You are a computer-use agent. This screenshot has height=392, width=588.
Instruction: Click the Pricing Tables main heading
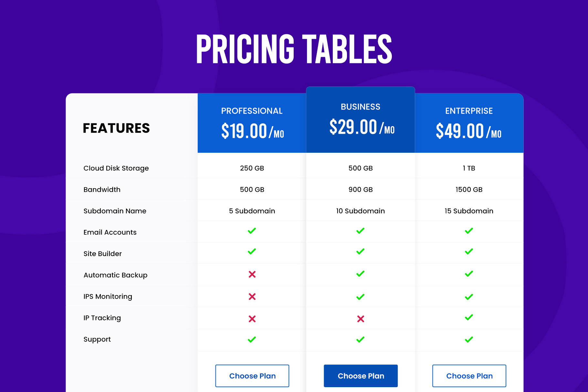coord(294,49)
